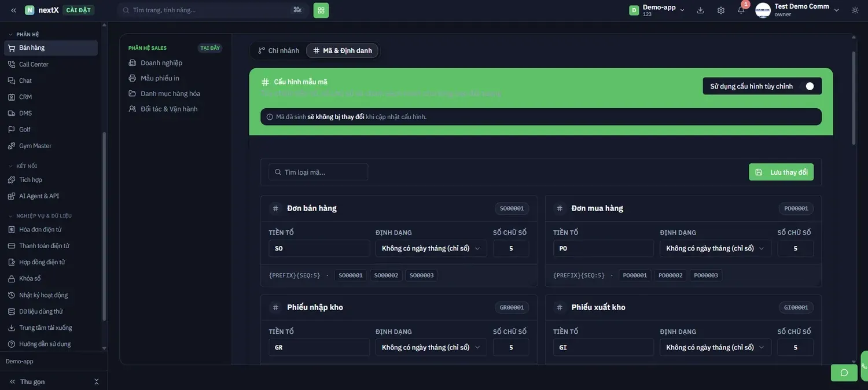Open Khóa sổ in the sidebar
This screenshot has width=868, height=390.
point(50,278)
